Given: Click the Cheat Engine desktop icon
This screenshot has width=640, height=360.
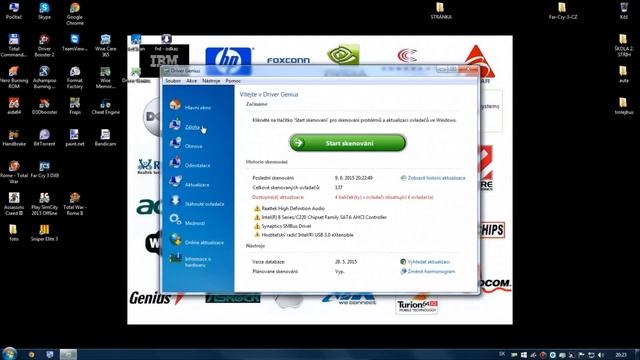Looking at the screenshot, I should click(105, 106).
